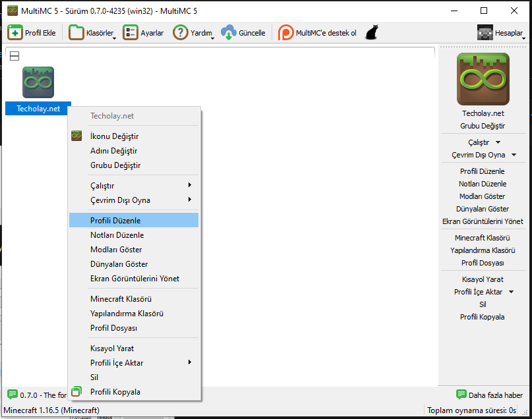Screen dimensions: 532x419
Task: Click the side panel dotted drag handle
Action: click(x=483, y=46)
